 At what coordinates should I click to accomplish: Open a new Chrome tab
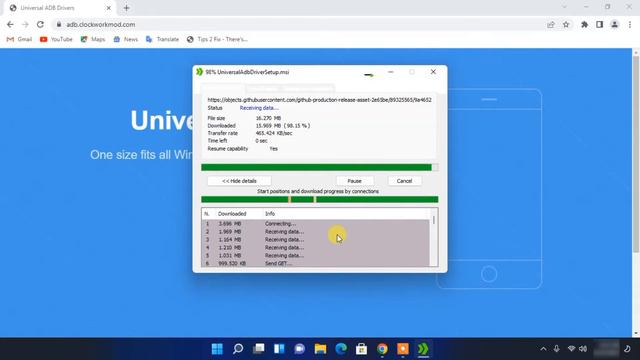[126, 8]
